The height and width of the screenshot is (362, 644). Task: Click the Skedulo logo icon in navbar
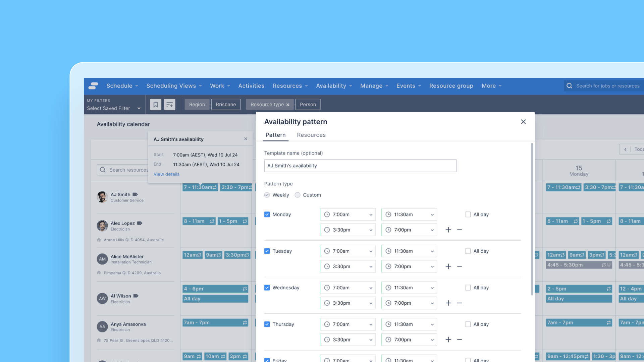[93, 86]
